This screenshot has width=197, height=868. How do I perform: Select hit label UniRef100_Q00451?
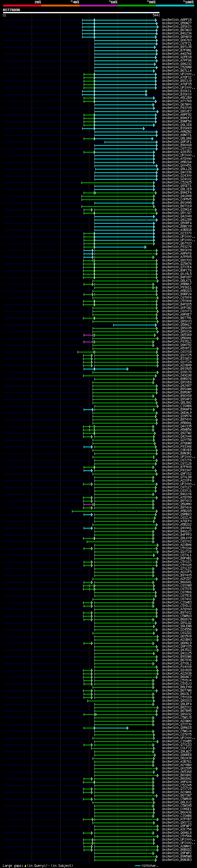[177, 165]
